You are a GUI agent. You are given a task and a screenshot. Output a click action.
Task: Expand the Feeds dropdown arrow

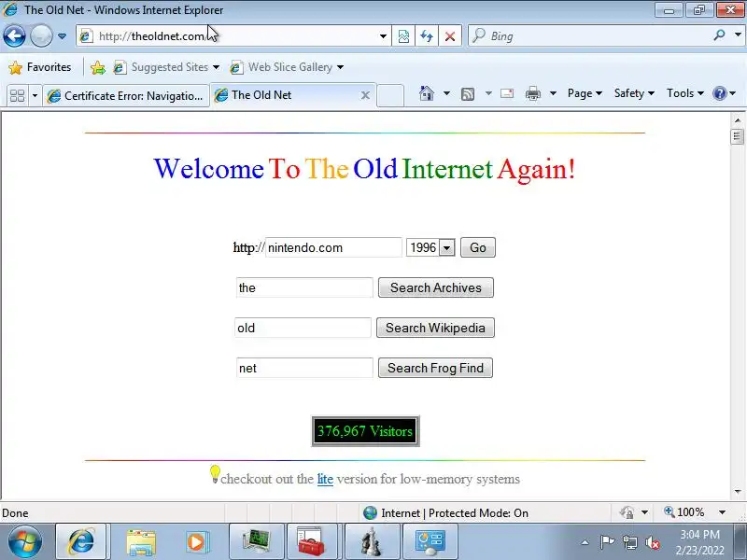pos(488,93)
